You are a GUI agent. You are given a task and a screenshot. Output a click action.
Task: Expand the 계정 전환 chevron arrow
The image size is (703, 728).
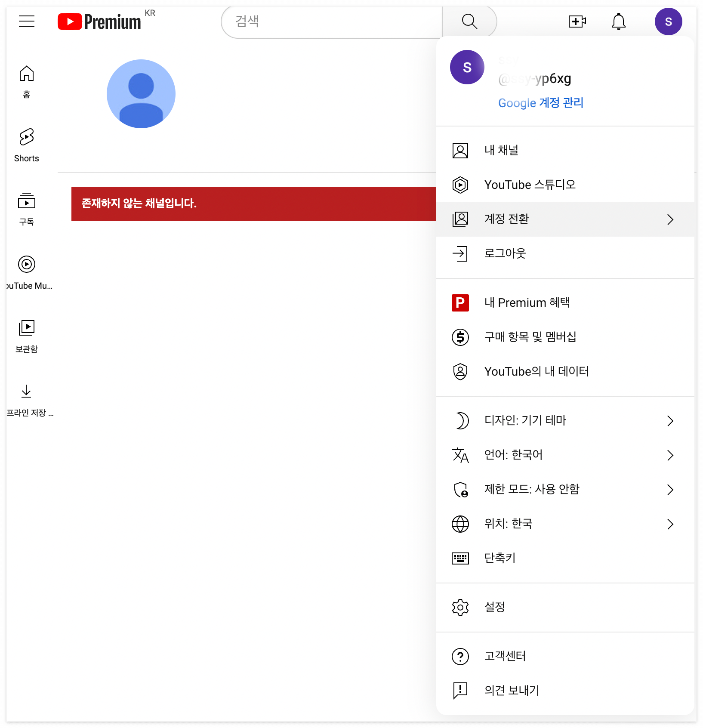coord(670,219)
